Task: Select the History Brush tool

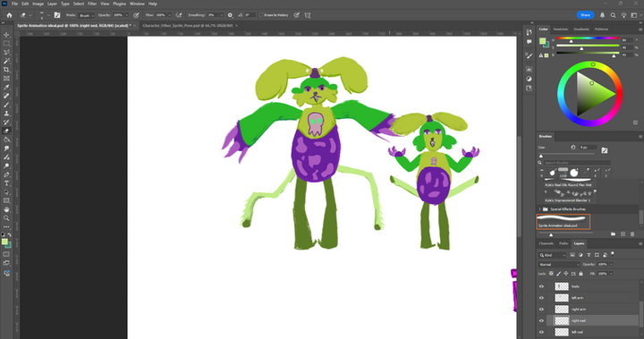Action: coord(6,122)
